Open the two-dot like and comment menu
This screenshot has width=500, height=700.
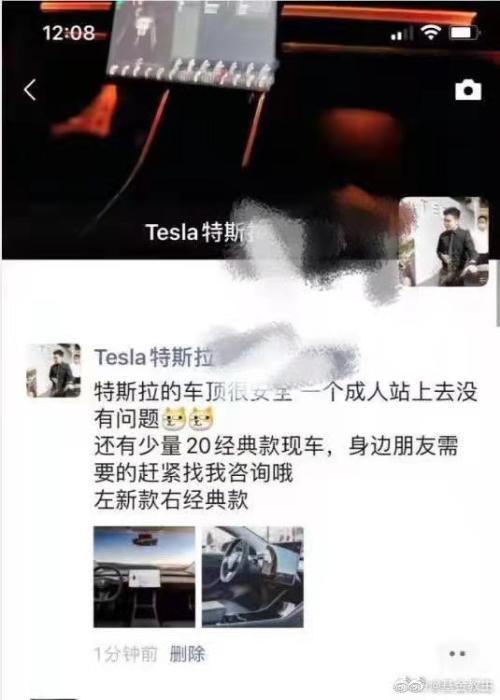tap(458, 654)
